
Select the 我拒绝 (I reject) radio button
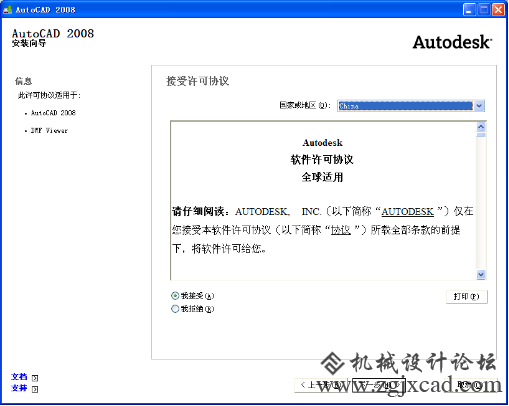pyautogui.click(x=175, y=309)
